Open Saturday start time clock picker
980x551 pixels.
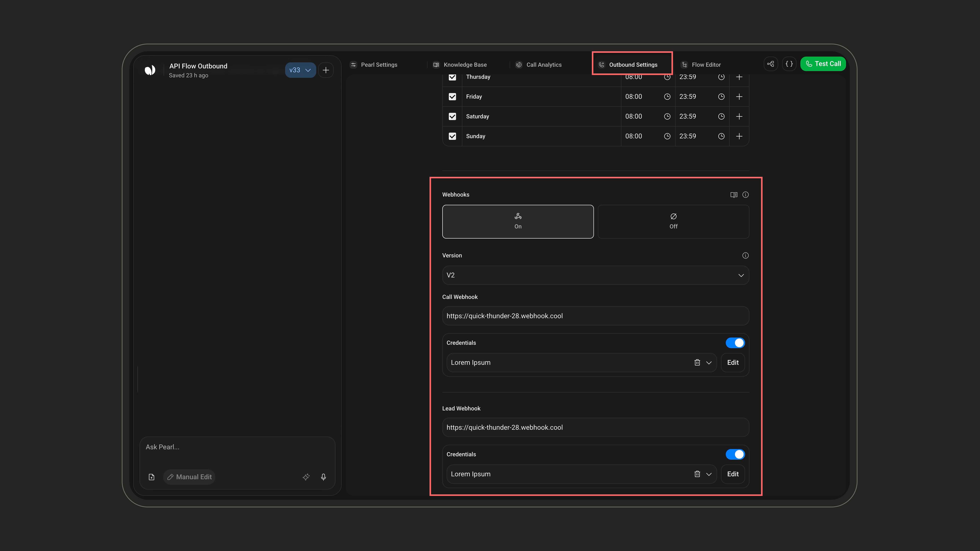pyautogui.click(x=667, y=116)
